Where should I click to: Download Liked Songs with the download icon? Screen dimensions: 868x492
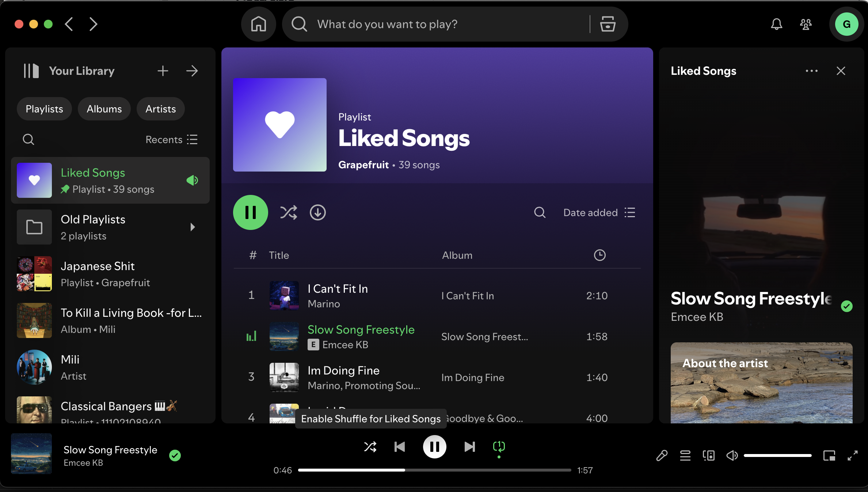(317, 212)
